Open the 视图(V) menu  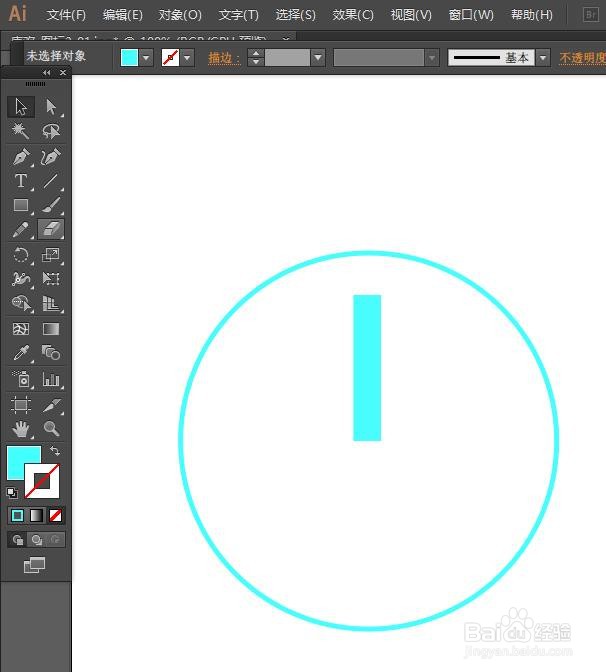coord(411,15)
